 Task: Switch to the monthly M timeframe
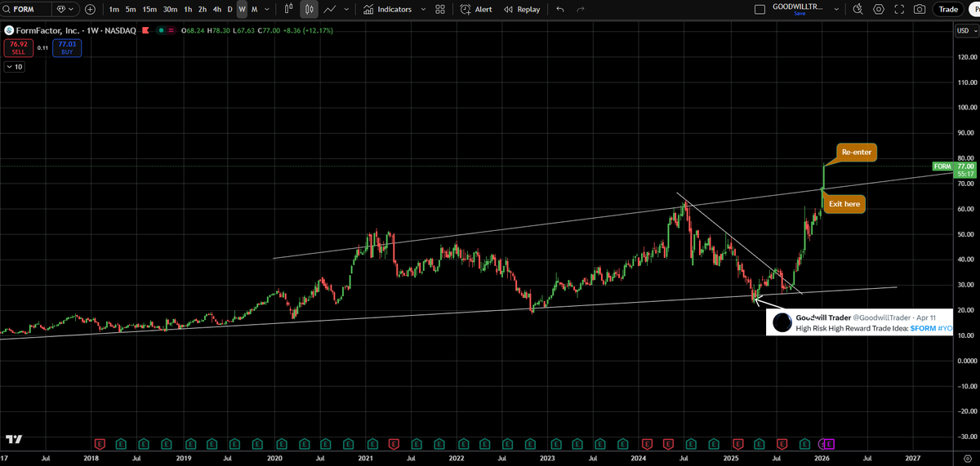point(254,10)
